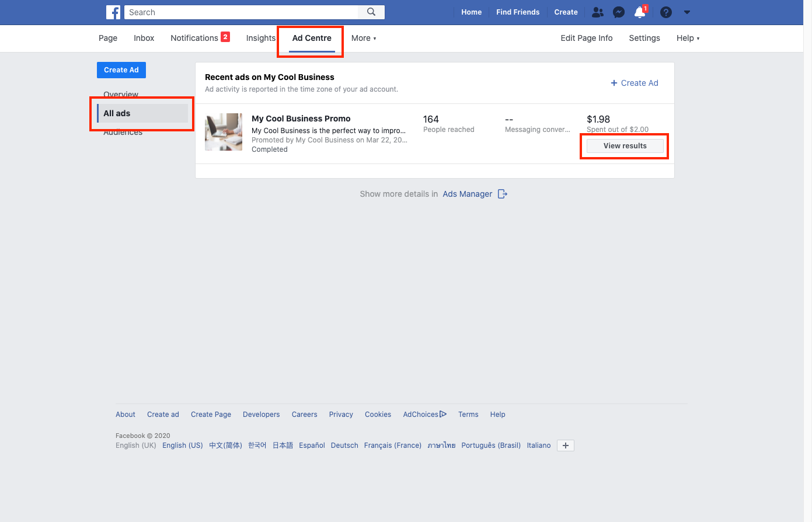This screenshot has height=522, width=812.
Task: Open the Messenger icon
Action: pyautogui.click(x=619, y=12)
